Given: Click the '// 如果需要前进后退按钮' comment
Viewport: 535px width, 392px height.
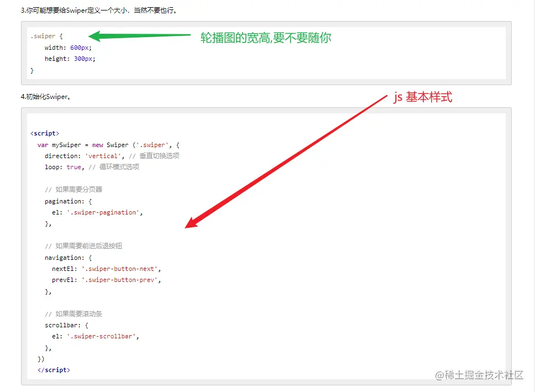Looking at the screenshot, I should pos(83,246).
